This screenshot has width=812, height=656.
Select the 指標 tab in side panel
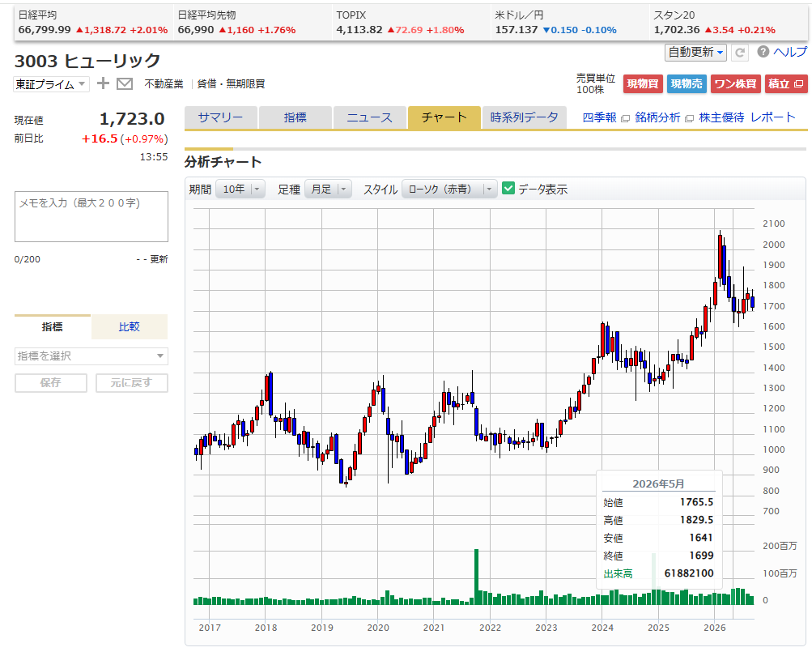[53, 327]
